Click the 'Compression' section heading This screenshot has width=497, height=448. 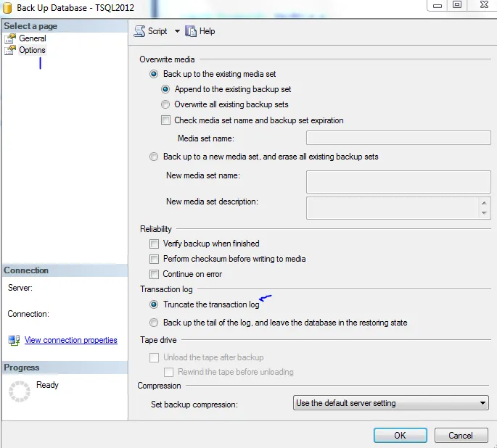pyautogui.click(x=159, y=386)
